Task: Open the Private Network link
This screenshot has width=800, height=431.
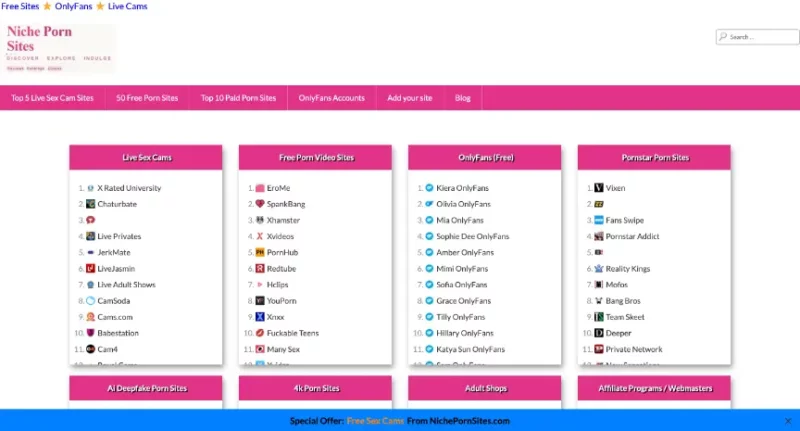Action: [x=634, y=349]
